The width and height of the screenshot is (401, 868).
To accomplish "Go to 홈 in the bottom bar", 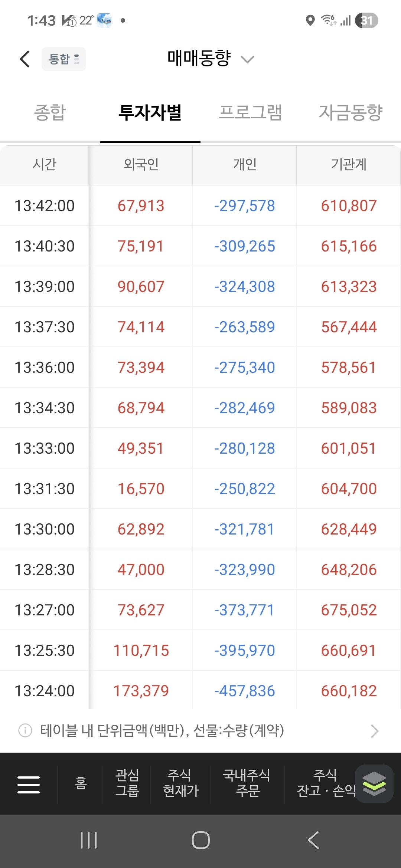I will pos(81,783).
